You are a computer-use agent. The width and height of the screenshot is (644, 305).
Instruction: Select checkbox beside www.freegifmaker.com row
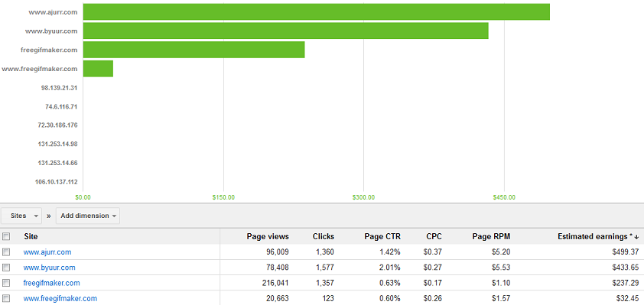click(6, 298)
